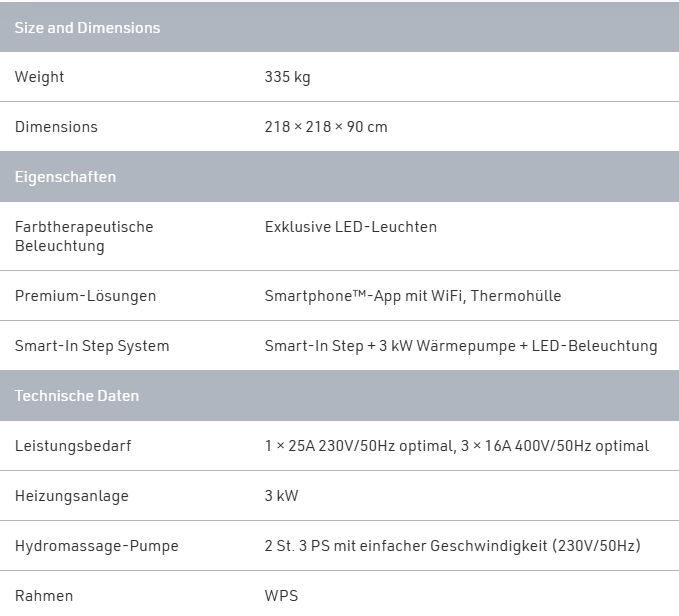Click the Size and Dimensions section header
Screen dimensions: 679x616
click(87, 28)
